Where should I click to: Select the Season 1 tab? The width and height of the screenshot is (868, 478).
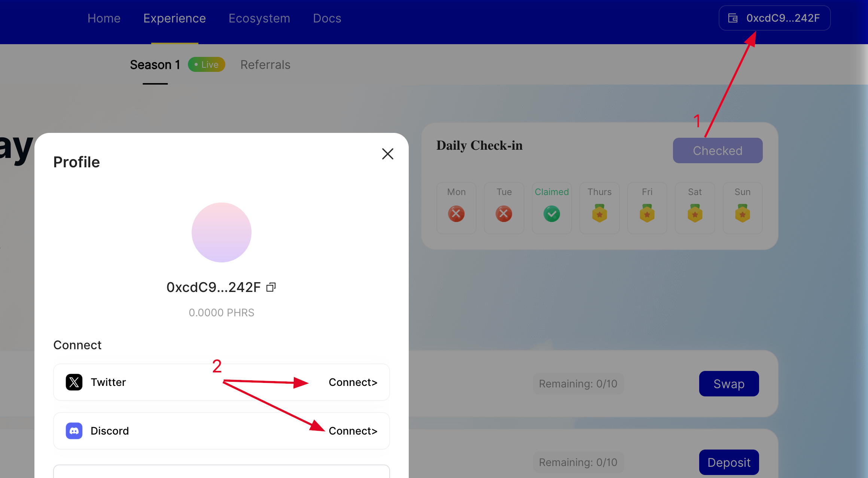(x=155, y=65)
